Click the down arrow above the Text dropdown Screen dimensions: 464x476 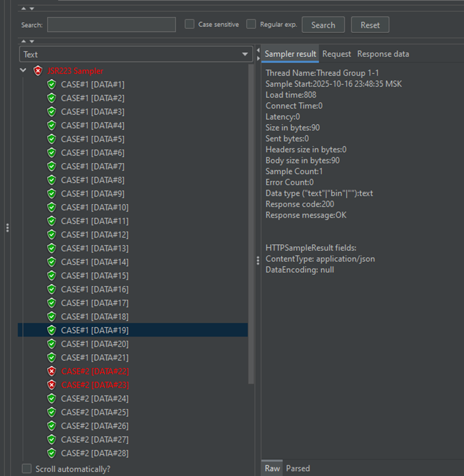(x=31, y=41)
